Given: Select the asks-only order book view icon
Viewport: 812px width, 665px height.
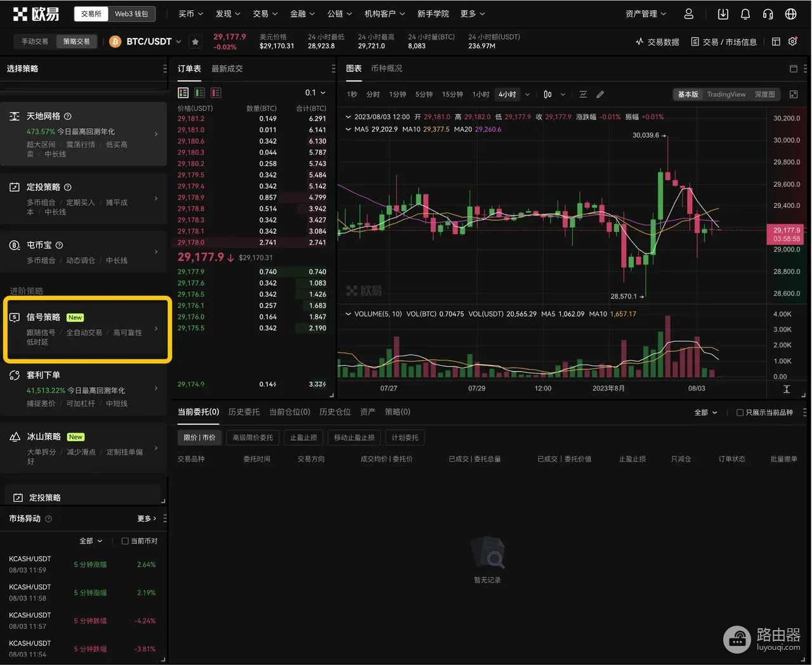Looking at the screenshot, I should [216, 93].
